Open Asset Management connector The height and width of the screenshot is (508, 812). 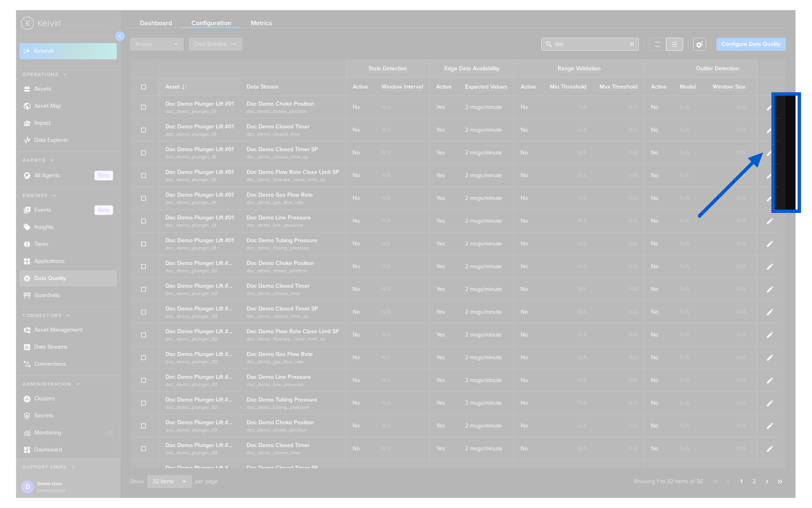pos(68,330)
